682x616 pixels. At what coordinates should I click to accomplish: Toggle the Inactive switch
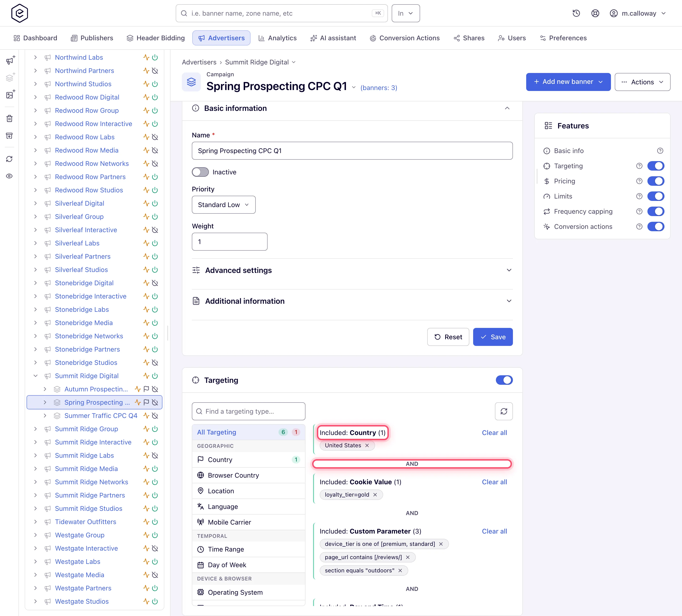click(200, 172)
